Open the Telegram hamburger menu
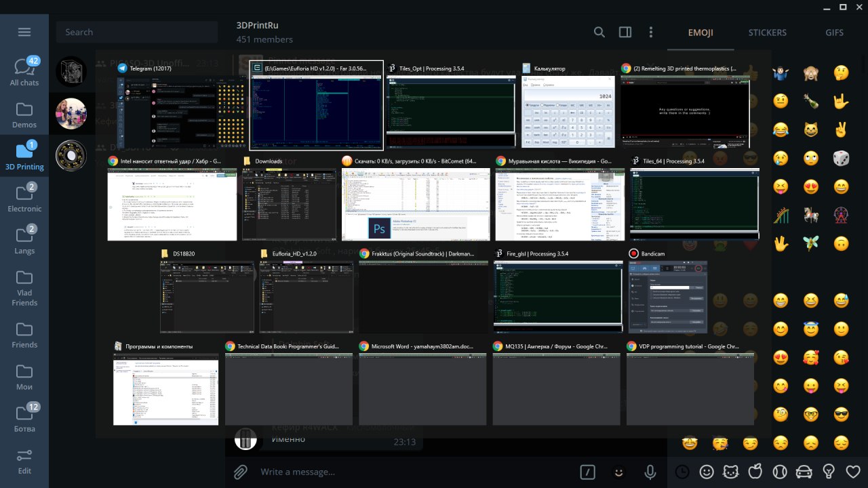 24,32
